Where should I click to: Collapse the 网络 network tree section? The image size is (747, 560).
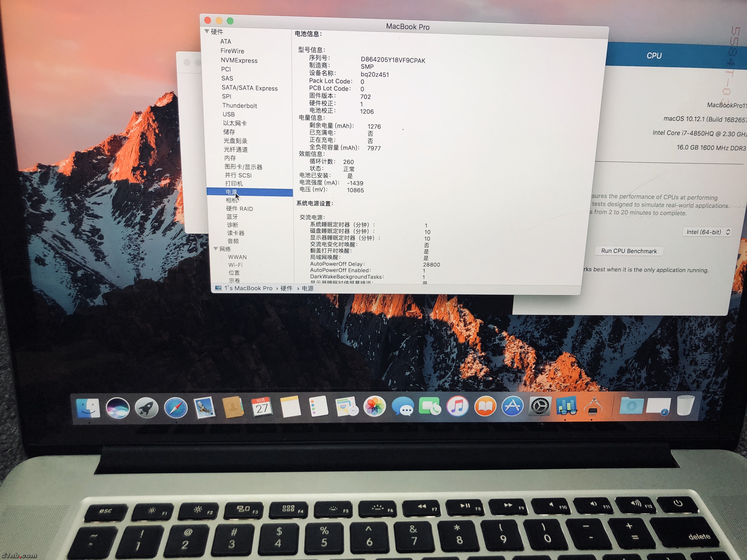[215, 249]
